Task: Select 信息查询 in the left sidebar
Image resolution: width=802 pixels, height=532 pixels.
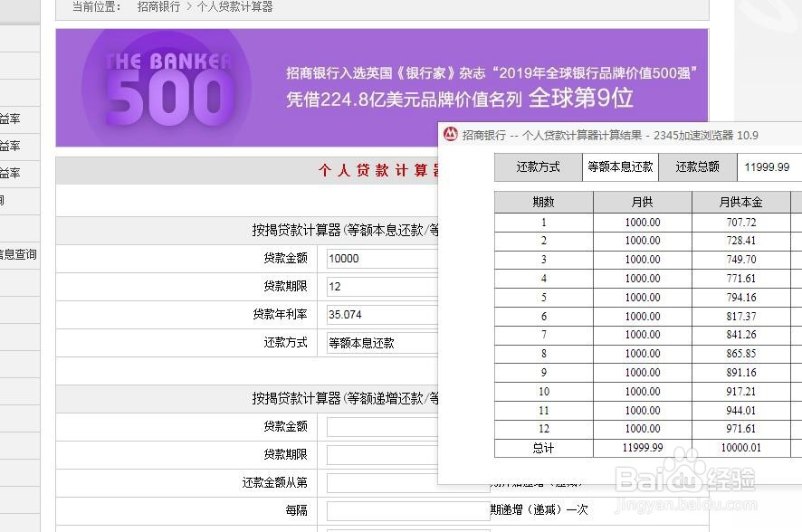Action: 18,254
